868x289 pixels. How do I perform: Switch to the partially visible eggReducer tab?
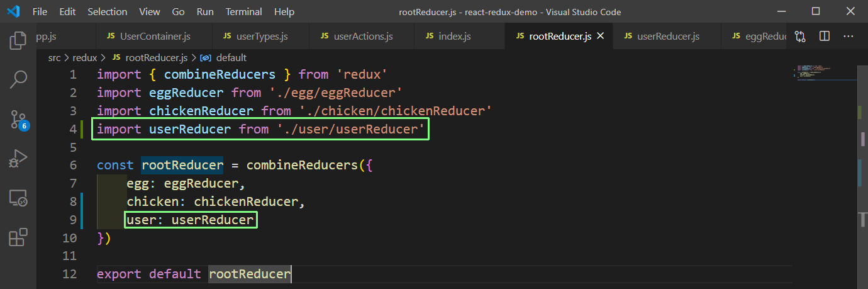754,37
